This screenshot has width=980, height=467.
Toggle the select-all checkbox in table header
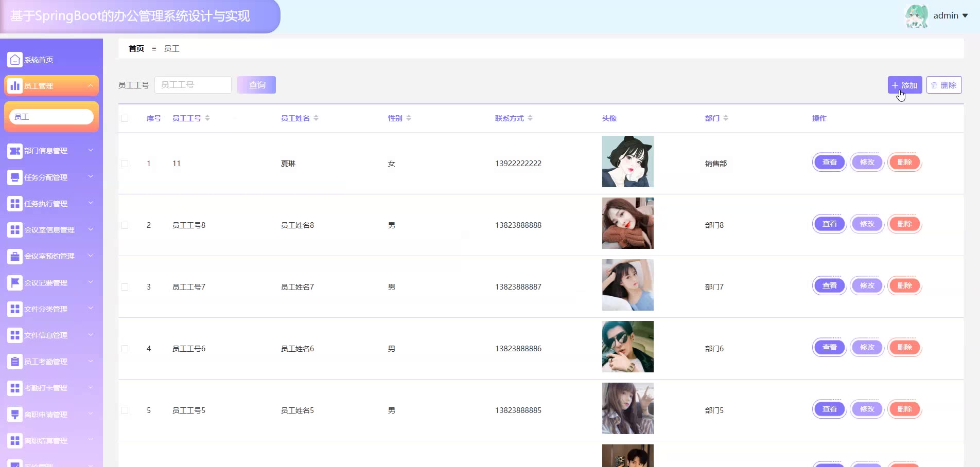[x=125, y=118]
